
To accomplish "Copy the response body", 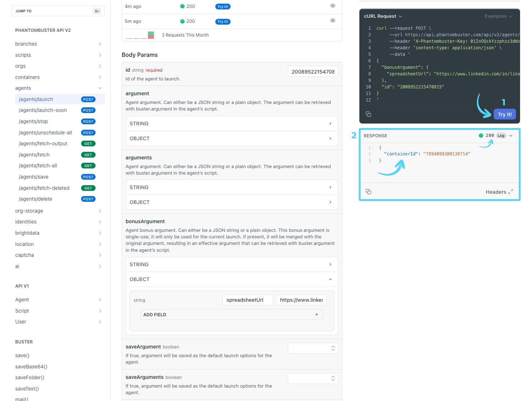I will tap(368, 191).
